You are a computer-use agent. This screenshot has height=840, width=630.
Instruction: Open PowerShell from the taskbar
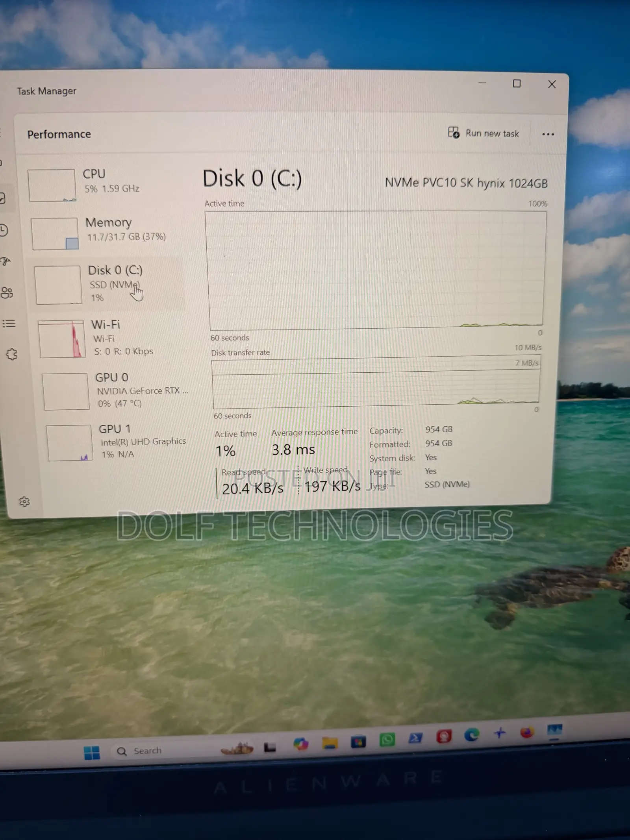coord(415,738)
